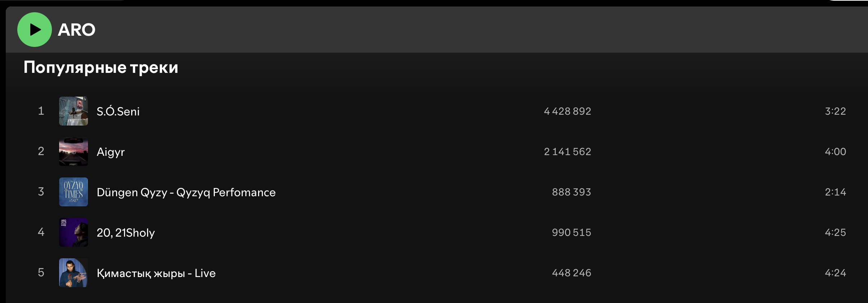Click track number 1 in list
The width and height of the screenshot is (868, 303).
coord(41,111)
